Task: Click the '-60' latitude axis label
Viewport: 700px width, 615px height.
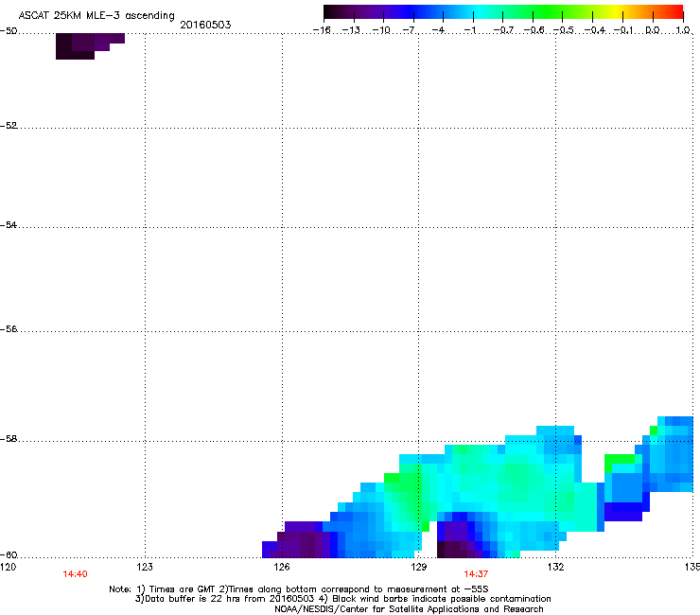Action: pos(9,555)
